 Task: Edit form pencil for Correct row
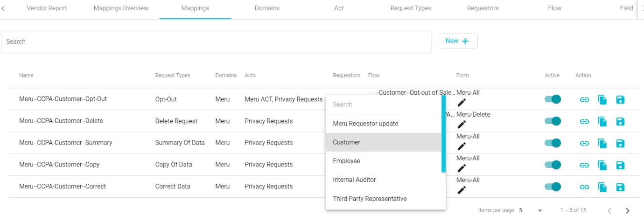tap(462, 190)
